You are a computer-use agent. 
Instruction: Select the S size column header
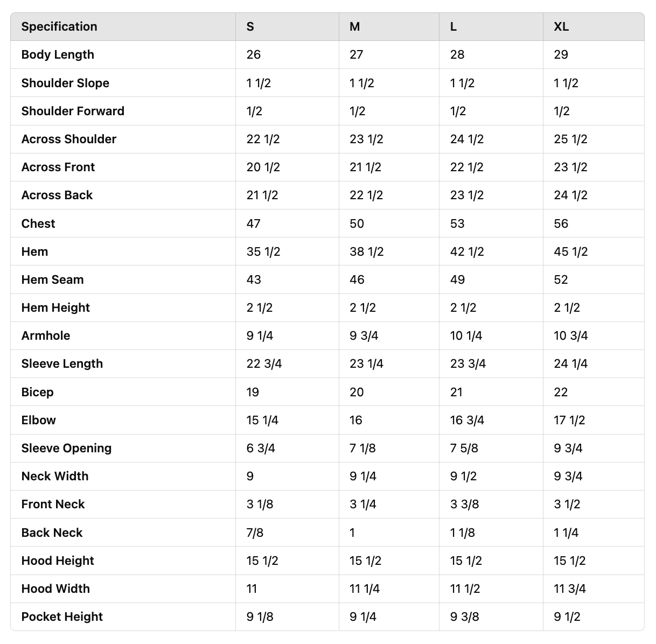(250, 27)
